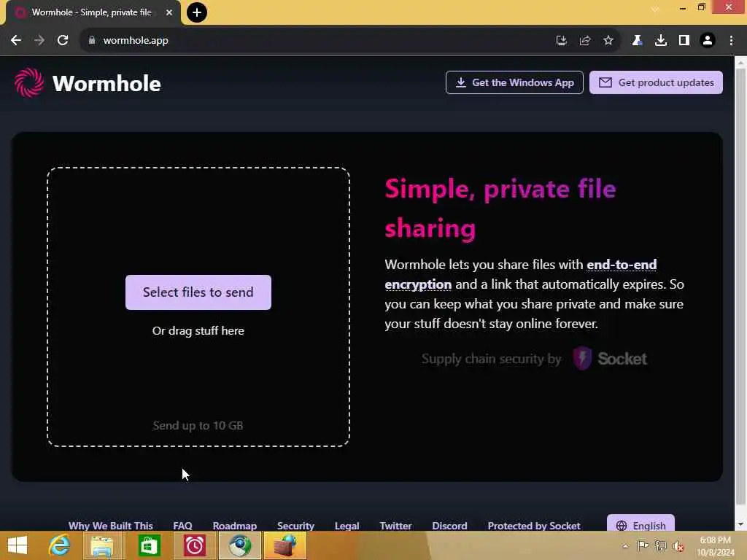Open the browser three-dot menu
Viewport: 747px width, 560px height.
(x=731, y=41)
